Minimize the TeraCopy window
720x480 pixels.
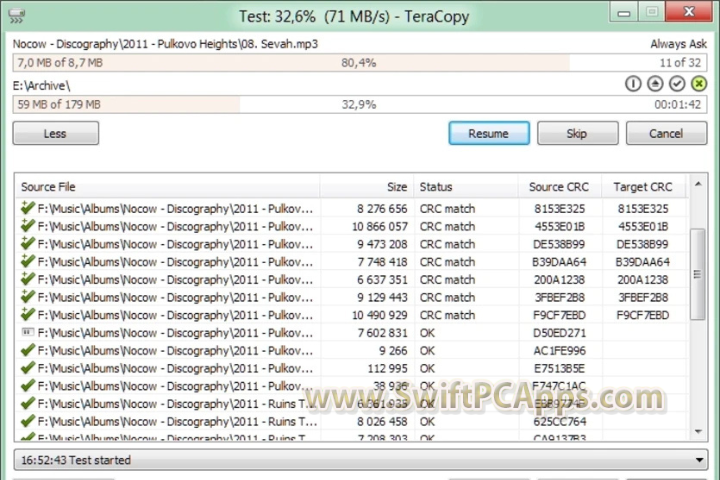tap(624, 12)
